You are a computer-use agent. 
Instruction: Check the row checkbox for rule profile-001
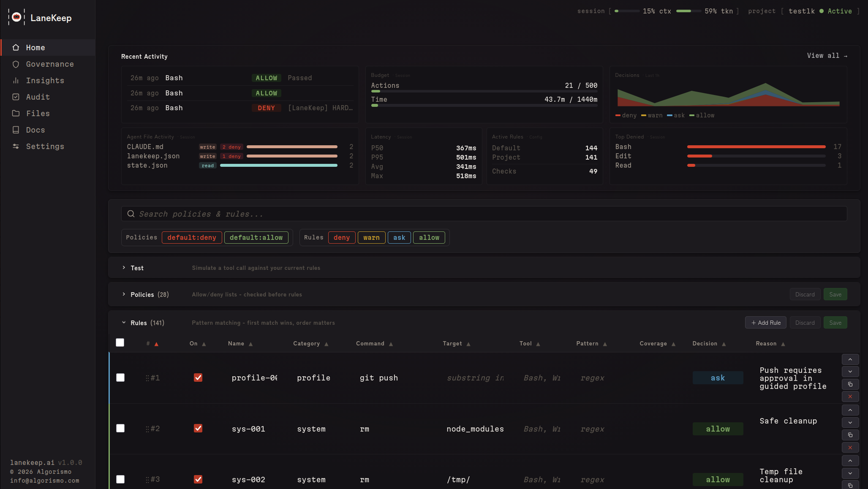pyautogui.click(x=120, y=378)
